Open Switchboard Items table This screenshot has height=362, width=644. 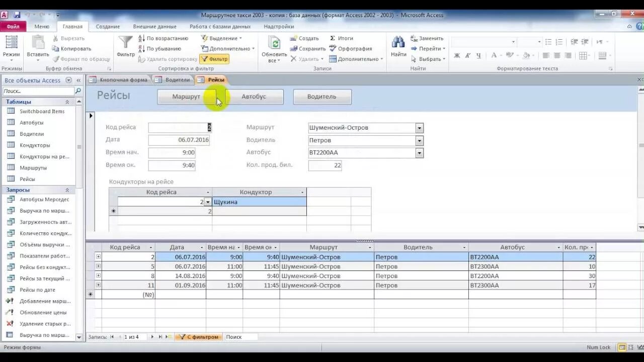(42, 111)
